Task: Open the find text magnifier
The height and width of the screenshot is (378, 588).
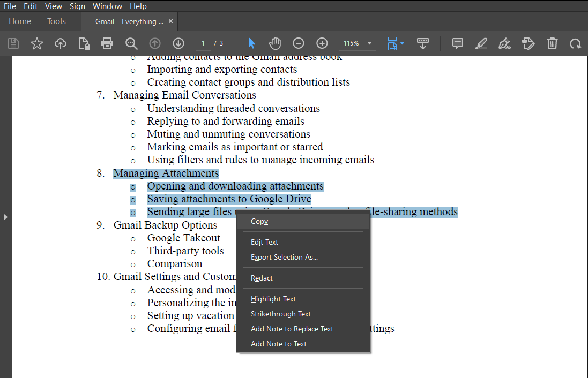Action: pos(131,43)
